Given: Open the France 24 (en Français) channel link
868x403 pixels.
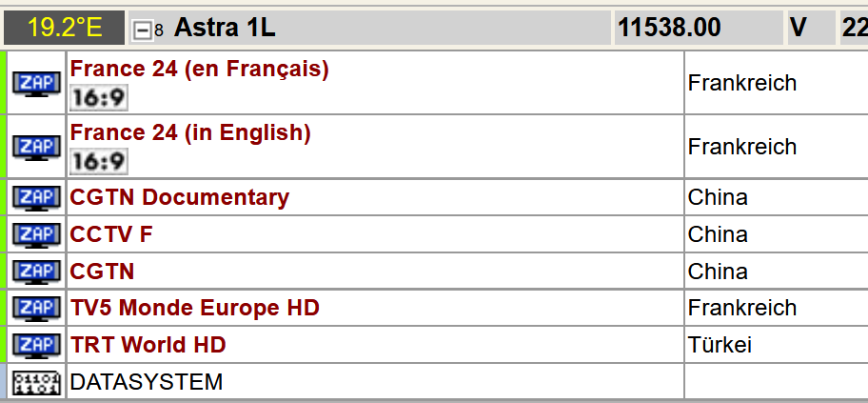Looking at the screenshot, I should click(x=199, y=69).
